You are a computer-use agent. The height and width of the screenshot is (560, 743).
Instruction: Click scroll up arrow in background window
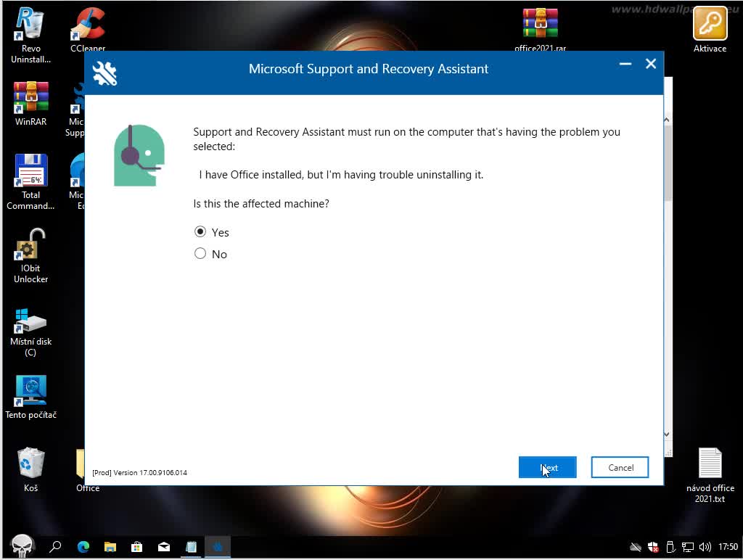(x=667, y=120)
